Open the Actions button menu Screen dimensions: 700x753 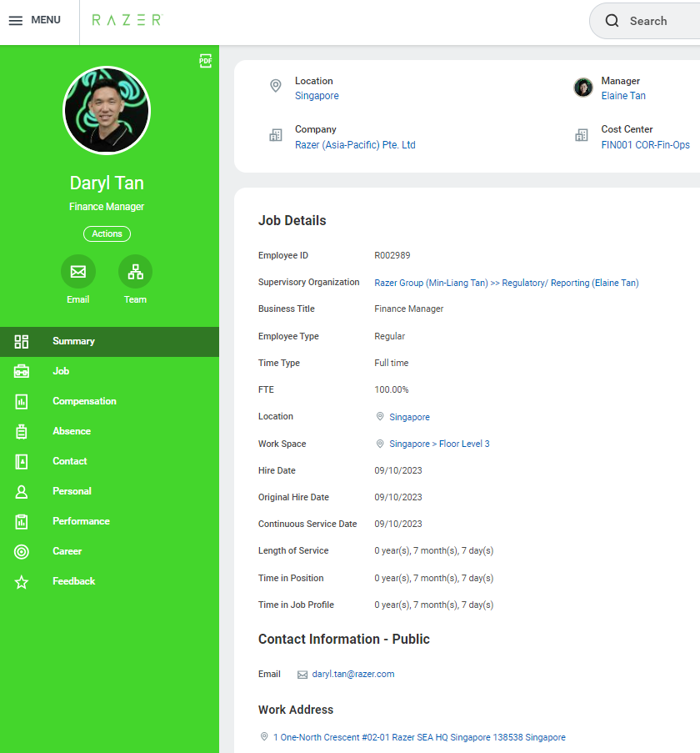coord(107,233)
